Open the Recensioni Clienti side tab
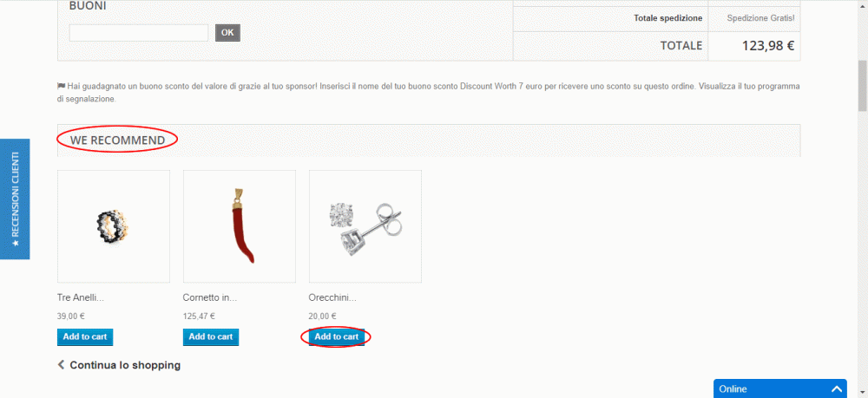Viewport: 868px width, 398px height. (x=15, y=199)
